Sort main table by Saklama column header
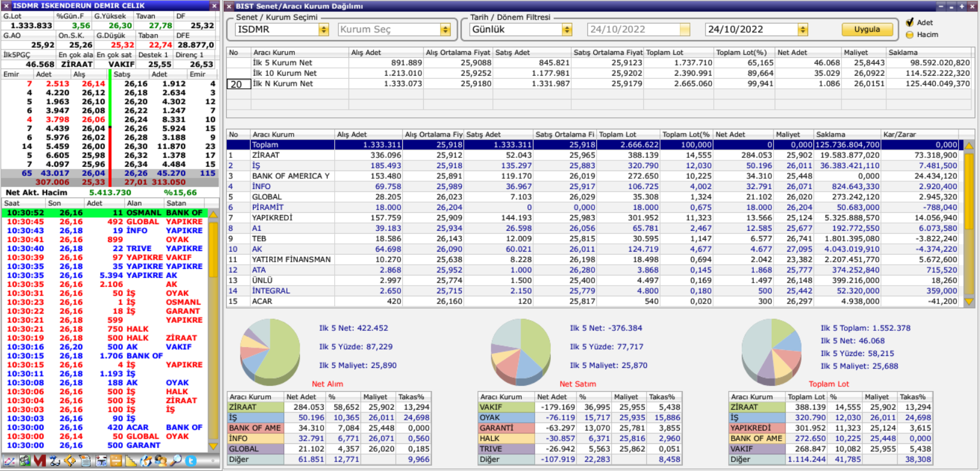This screenshot has width=980, height=471. tap(847, 134)
